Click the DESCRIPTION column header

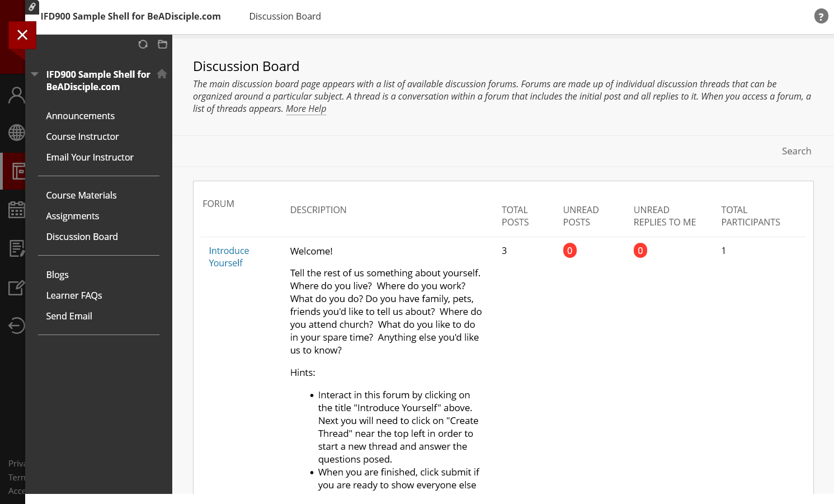tap(318, 210)
